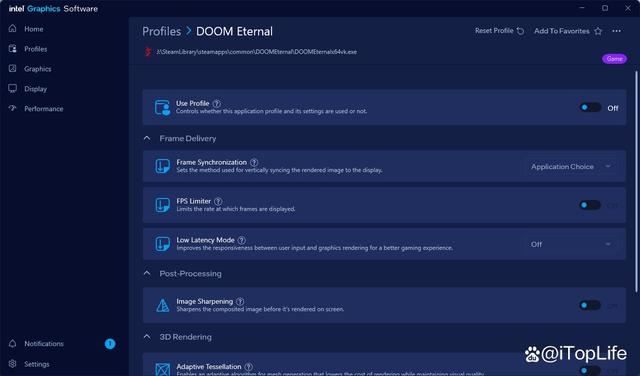Click the vertical scrollbar of settings list
The width and height of the screenshot is (640, 376).
point(636,182)
